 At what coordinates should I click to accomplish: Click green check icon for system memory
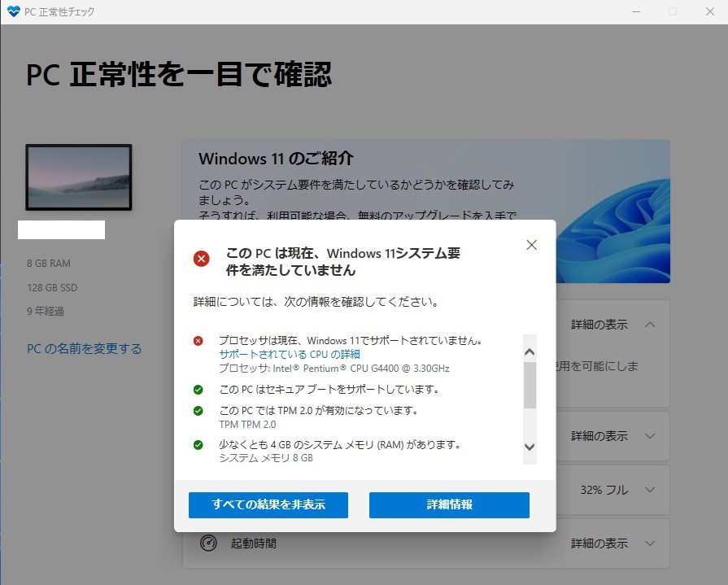point(198,445)
